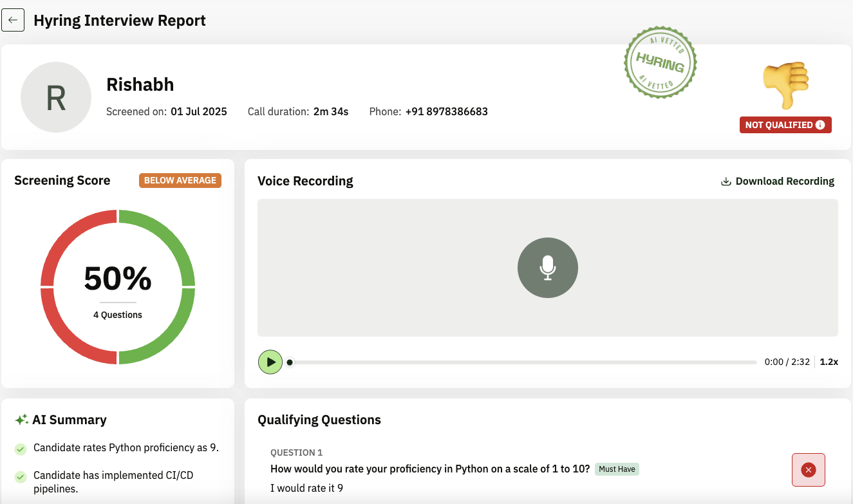Viewport: 853px width, 504px height.
Task: Click the Hyring AI Vetted stamp
Action: tap(660, 63)
